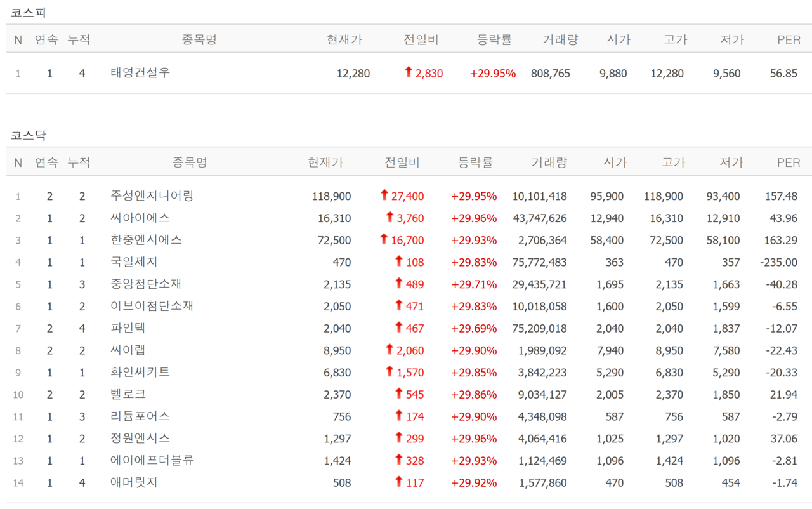The width and height of the screenshot is (812, 509).
Task: Click 거래량 header in 코스피 table
Action: (x=560, y=39)
